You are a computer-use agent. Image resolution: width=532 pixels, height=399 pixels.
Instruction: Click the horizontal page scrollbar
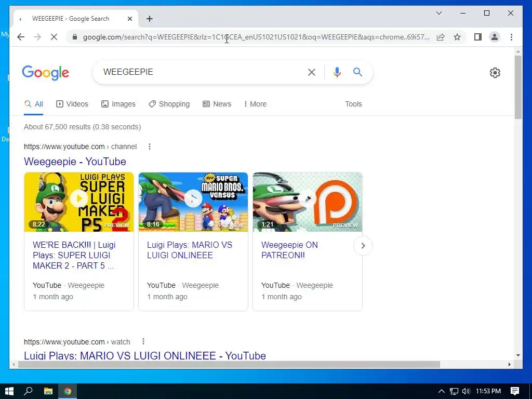point(229,364)
